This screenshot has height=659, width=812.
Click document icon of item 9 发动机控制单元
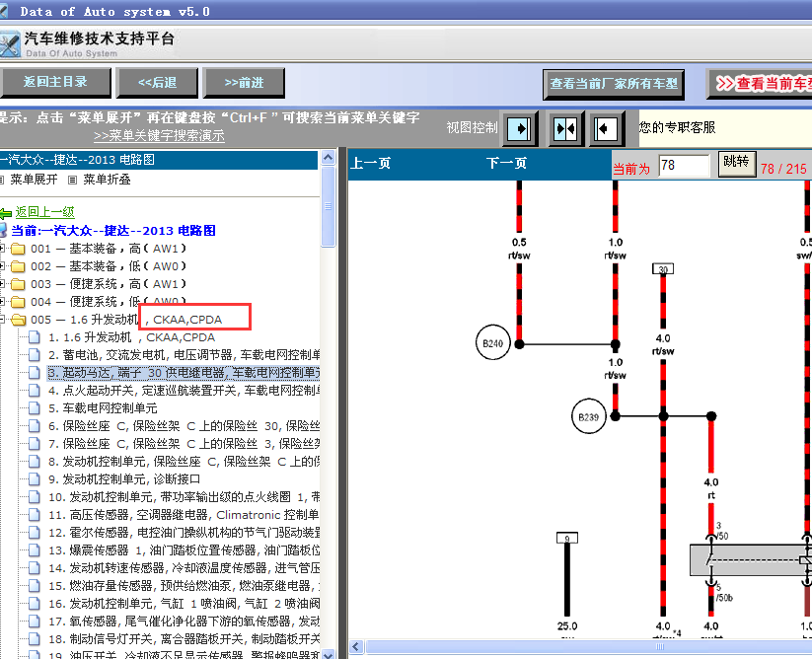[35, 479]
